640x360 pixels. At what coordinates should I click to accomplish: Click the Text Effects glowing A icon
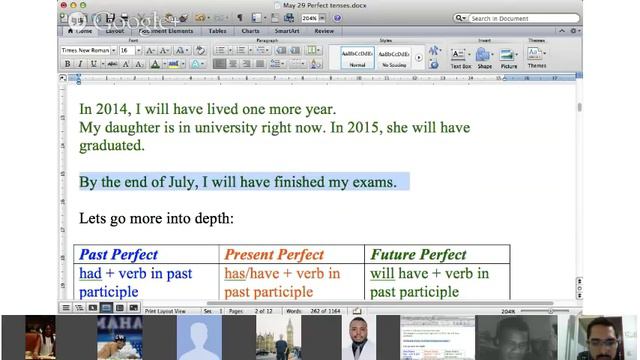(195, 64)
